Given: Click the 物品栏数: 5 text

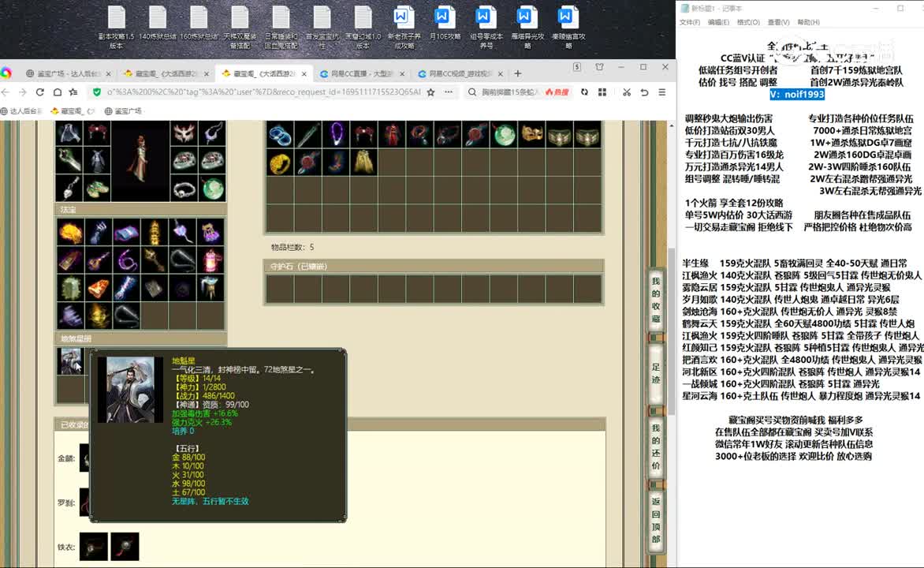Looking at the screenshot, I should pyautogui.click(x=292, y=247).
